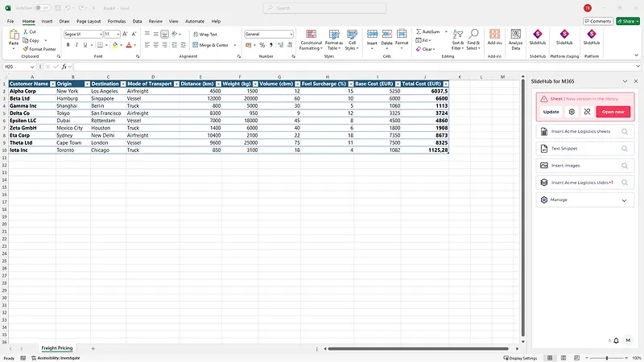Viewport: 644px width, 362px height.
Task: Click Update button in SlideHub
Action: [x=551, y=112]
